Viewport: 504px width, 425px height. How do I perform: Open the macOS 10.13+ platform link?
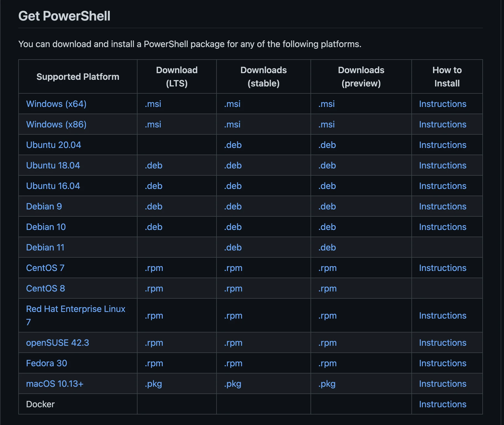tap(55, 384)
